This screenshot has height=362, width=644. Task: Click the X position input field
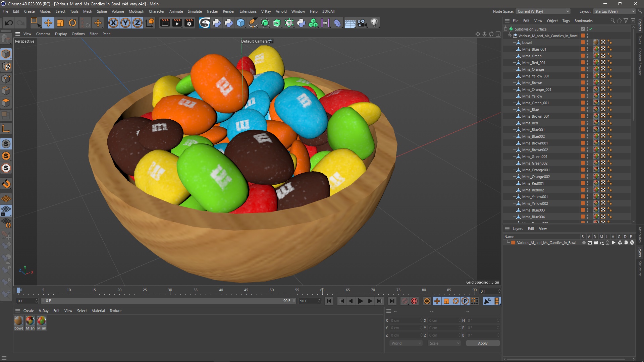tap(406, 320)
